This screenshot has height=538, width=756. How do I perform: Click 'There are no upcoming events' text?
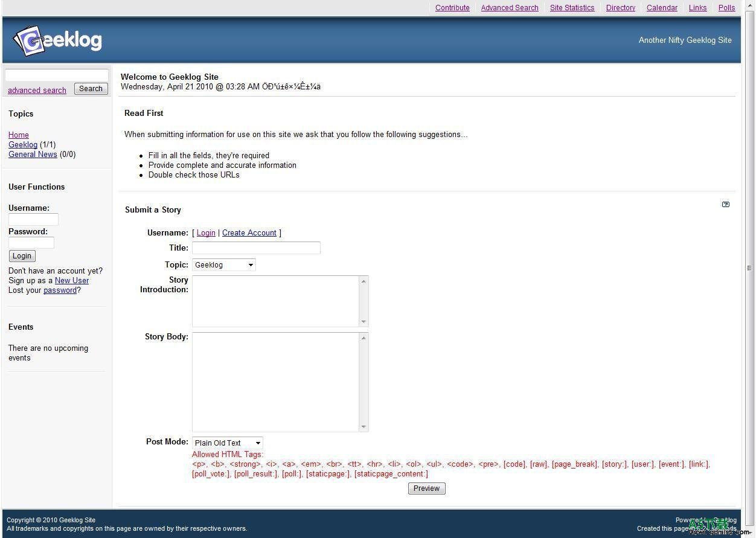[48, 353]
